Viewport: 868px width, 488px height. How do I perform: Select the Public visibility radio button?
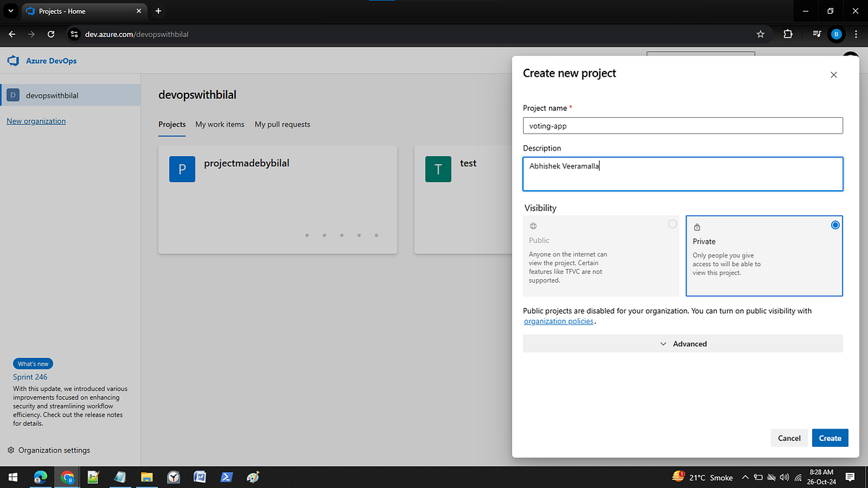coord(673,224)
